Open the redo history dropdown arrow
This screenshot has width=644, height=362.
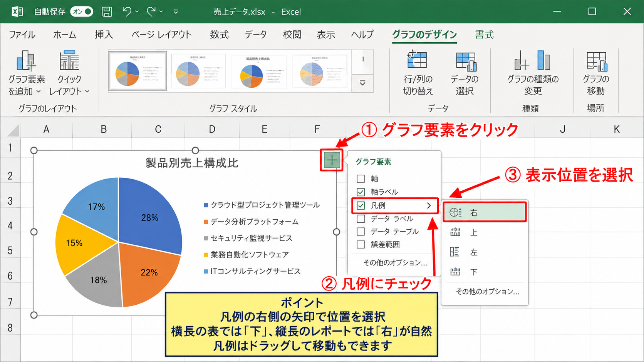click(161, 12)
